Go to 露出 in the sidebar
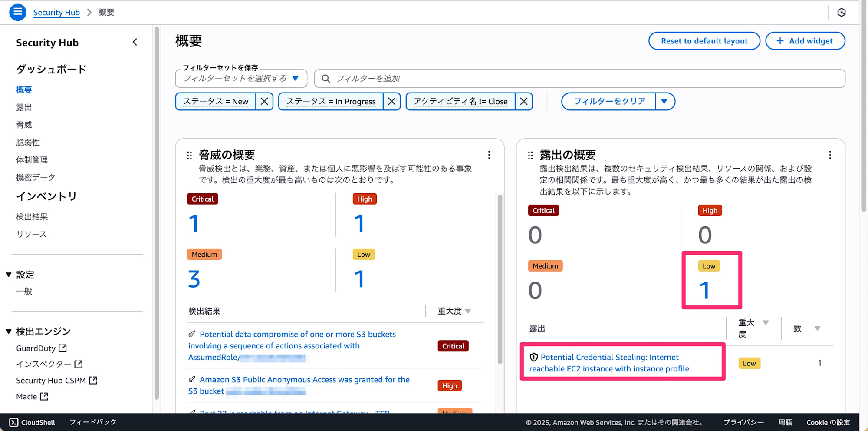The height and width of the screenshot is (431, 868). pos(24,107)
